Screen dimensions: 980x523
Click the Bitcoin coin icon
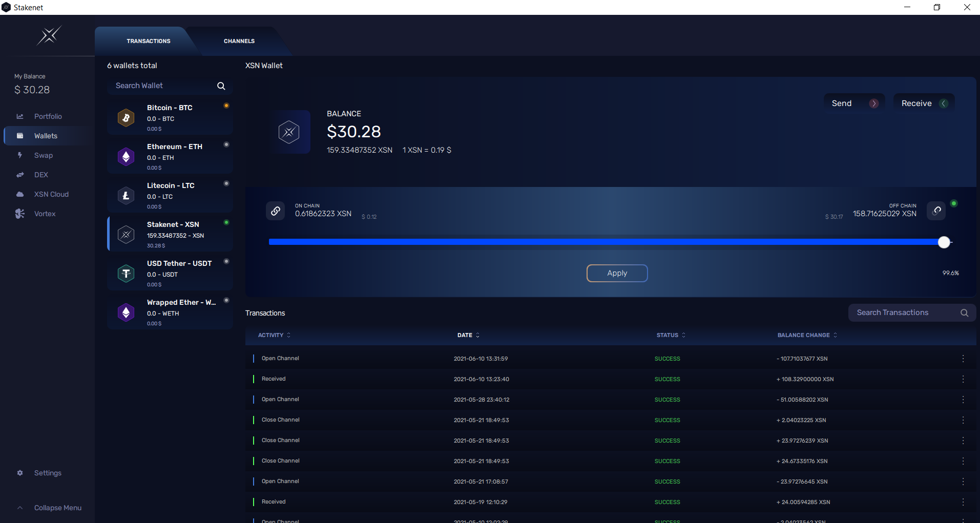[126, 118]
